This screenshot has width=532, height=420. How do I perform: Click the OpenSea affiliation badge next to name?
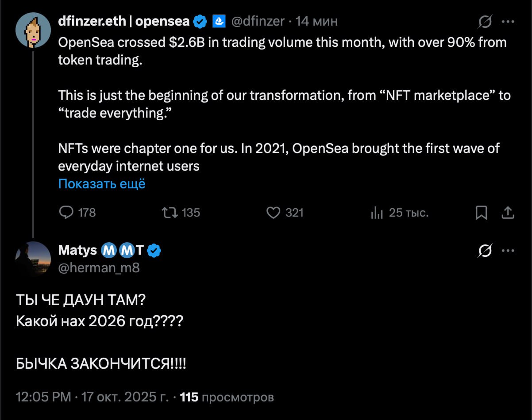click(x=220, y=21)
